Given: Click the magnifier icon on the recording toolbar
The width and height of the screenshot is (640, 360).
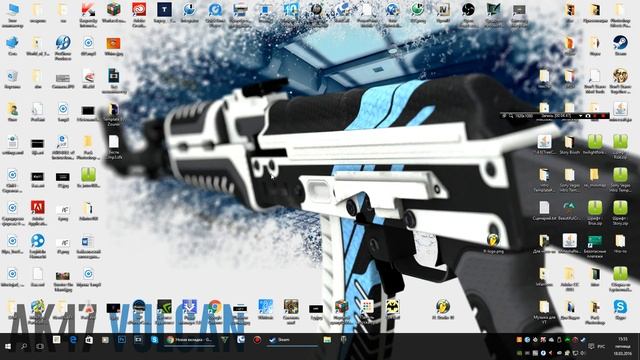Looking at the screenshot, I should tap(511, 116).
